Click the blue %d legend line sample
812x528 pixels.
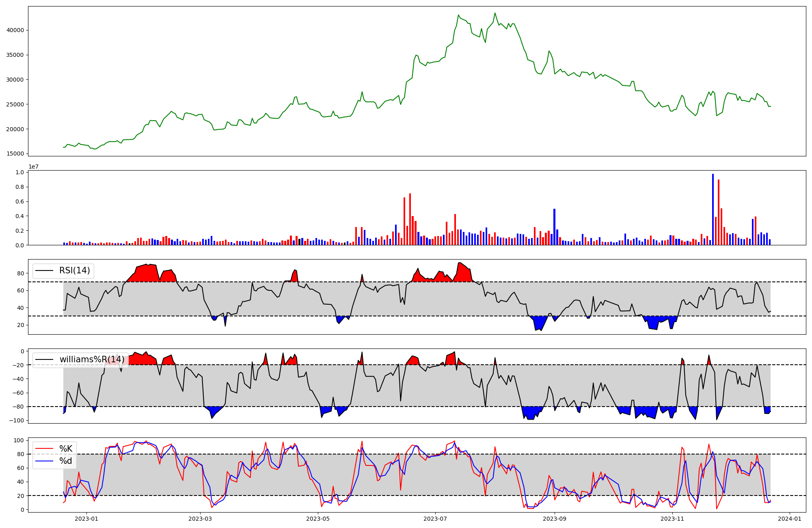tap(45, 461)
